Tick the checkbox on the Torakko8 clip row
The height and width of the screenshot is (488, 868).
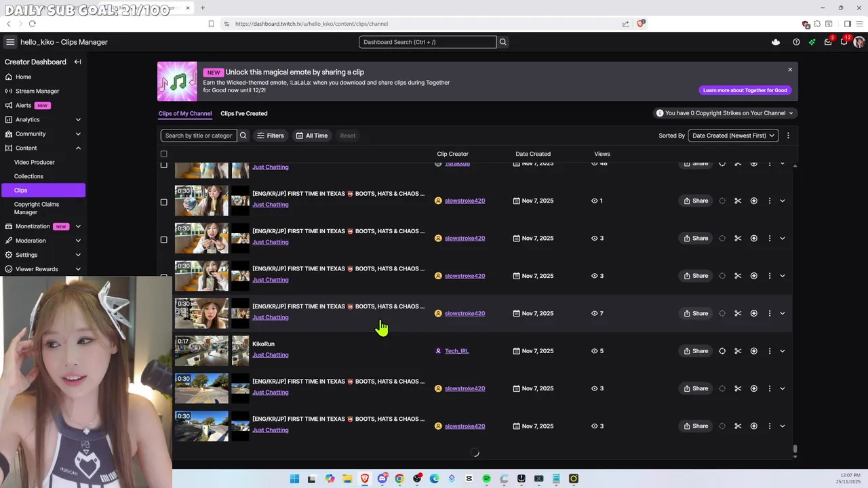point(163,165)
